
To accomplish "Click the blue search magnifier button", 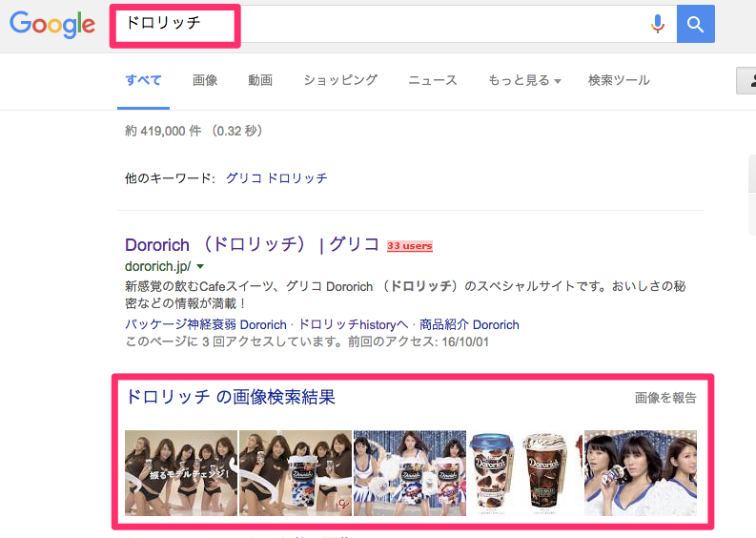I will (695, 24).
